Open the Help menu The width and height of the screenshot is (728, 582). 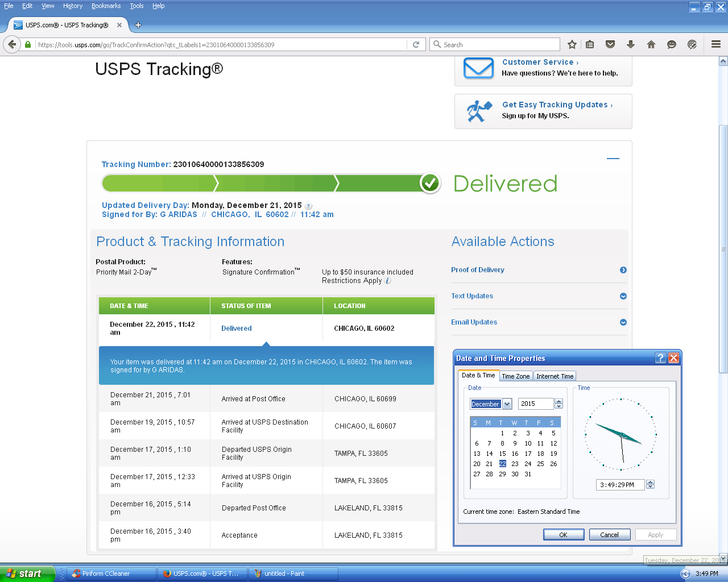pyautogui.click(x=158, y=6)
